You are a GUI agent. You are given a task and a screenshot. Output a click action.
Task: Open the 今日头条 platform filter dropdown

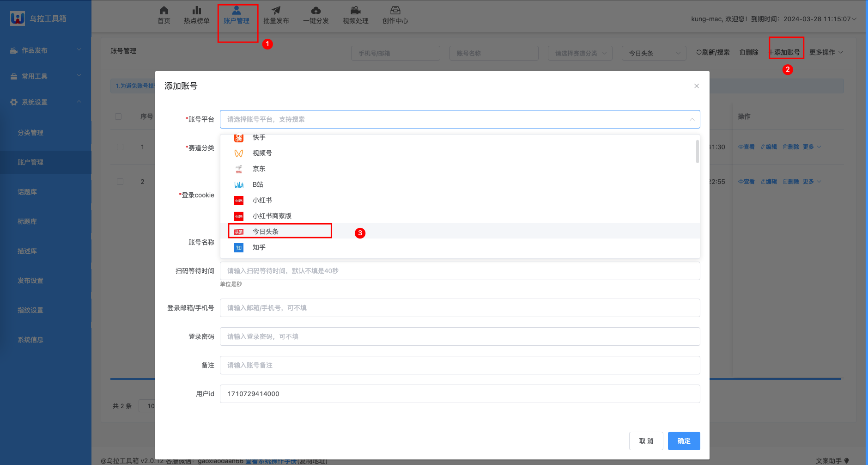654,53
